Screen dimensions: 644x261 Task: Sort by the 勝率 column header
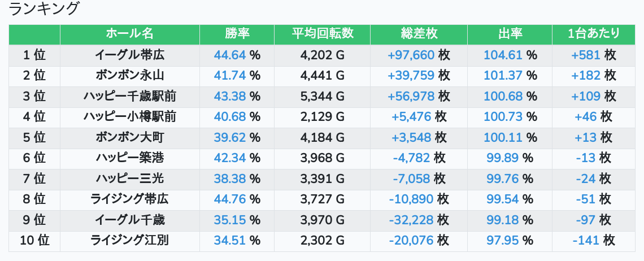pyautogui.click(x=237, y=34)
